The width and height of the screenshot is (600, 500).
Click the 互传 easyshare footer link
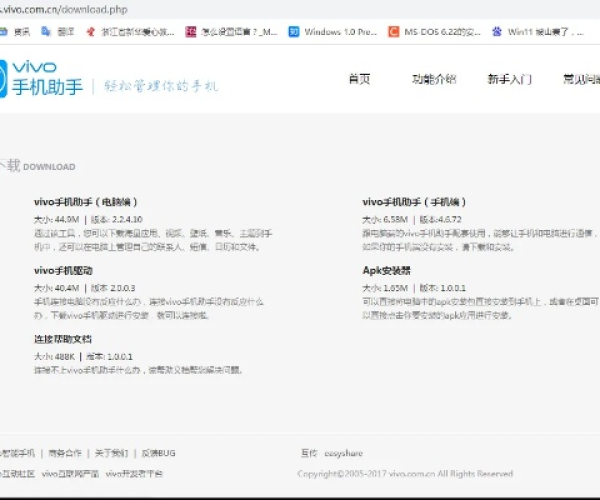(x=331, y=453)
